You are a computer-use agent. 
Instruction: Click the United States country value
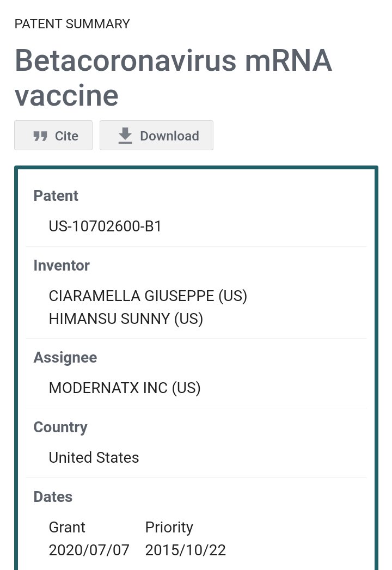coord(94,458)
